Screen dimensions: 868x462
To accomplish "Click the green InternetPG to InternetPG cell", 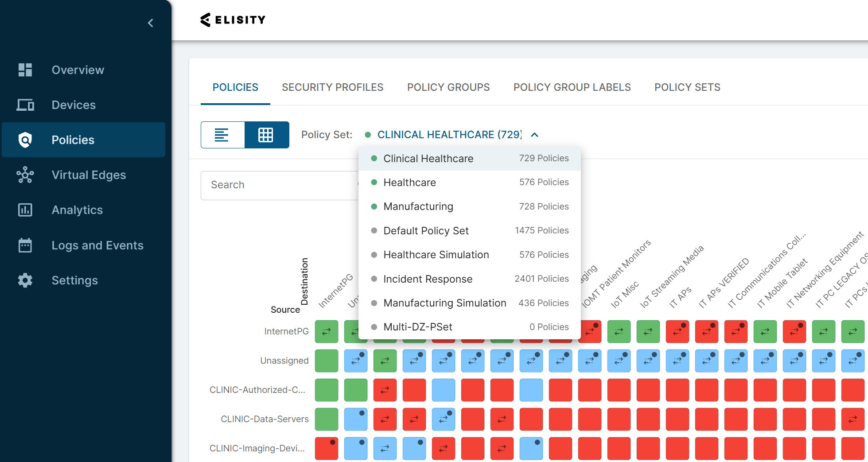I will 327,331.
